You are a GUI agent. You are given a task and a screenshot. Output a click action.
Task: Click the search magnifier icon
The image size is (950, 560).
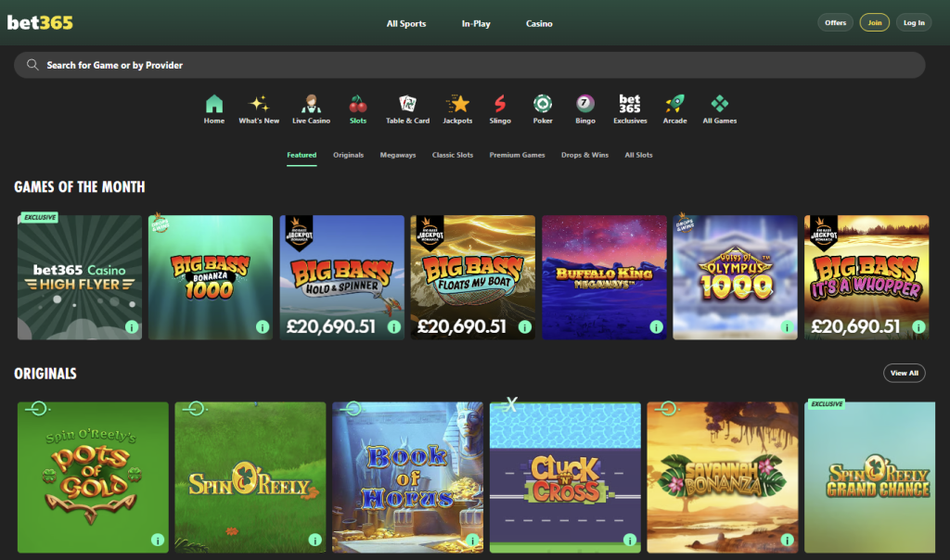32,65
